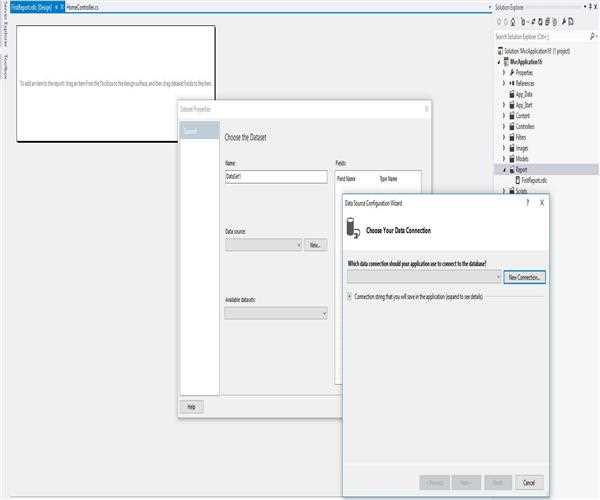This screenshot has width=600, height=500.
Task: Expand the Models folder
Action: pyautogui.click(x=504, y=159)
